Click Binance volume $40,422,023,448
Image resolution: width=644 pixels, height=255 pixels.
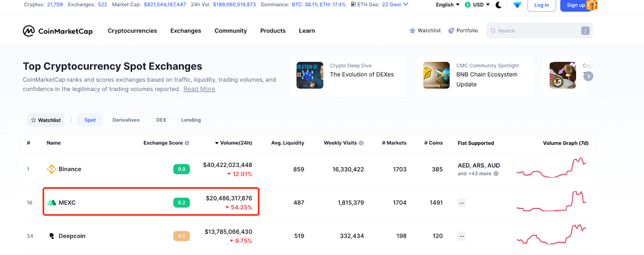point(228,165)
